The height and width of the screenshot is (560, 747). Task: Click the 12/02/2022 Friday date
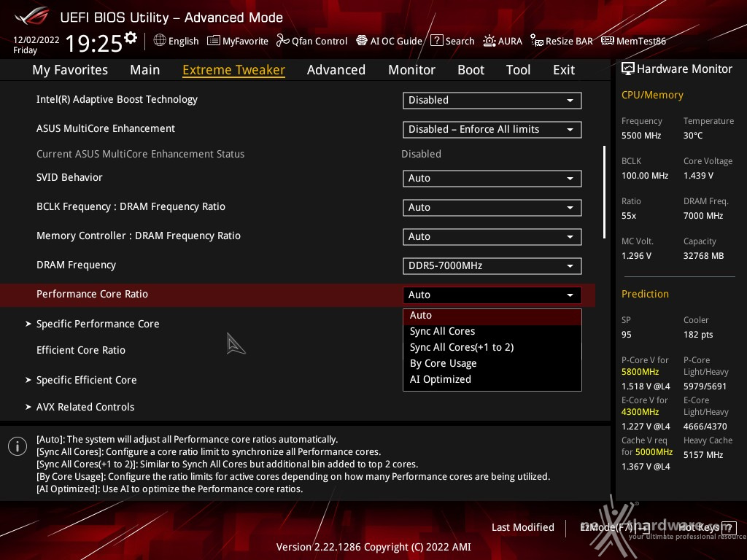pos(36,44)
